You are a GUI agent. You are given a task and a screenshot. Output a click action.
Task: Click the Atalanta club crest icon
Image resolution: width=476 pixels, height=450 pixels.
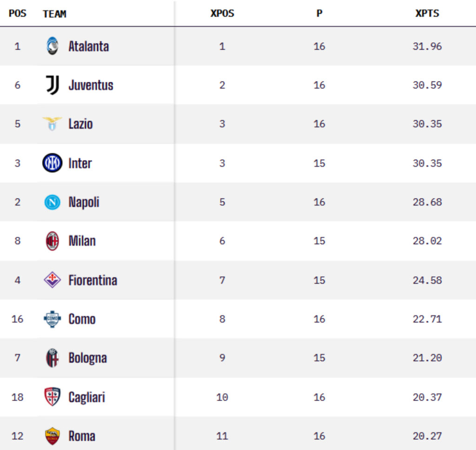pos(52,46)
